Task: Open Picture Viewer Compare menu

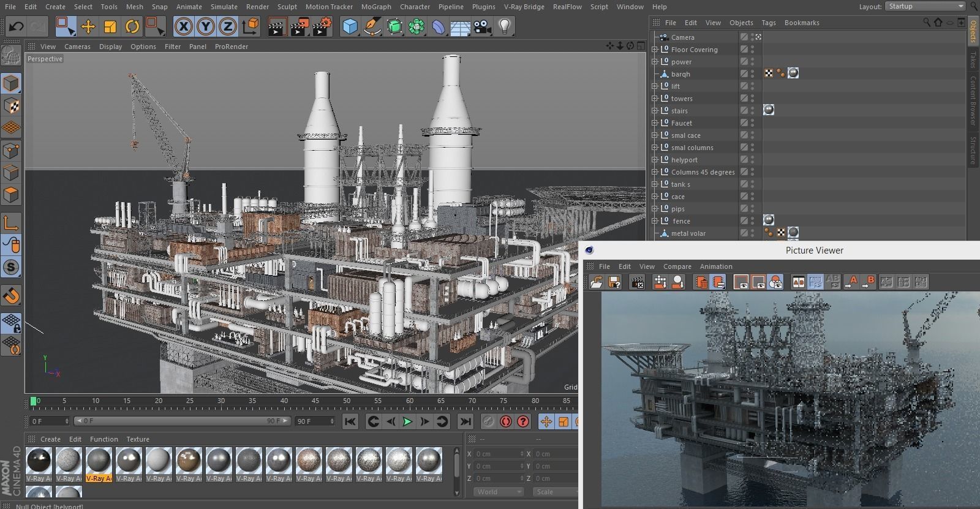Action: tap(677, 266)
